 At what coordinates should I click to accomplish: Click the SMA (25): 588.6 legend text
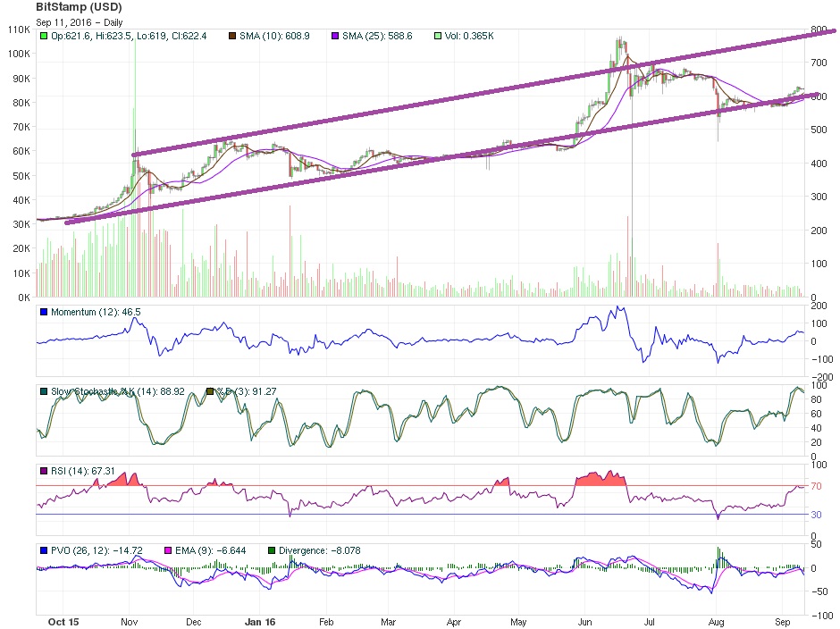click(378, 36)
